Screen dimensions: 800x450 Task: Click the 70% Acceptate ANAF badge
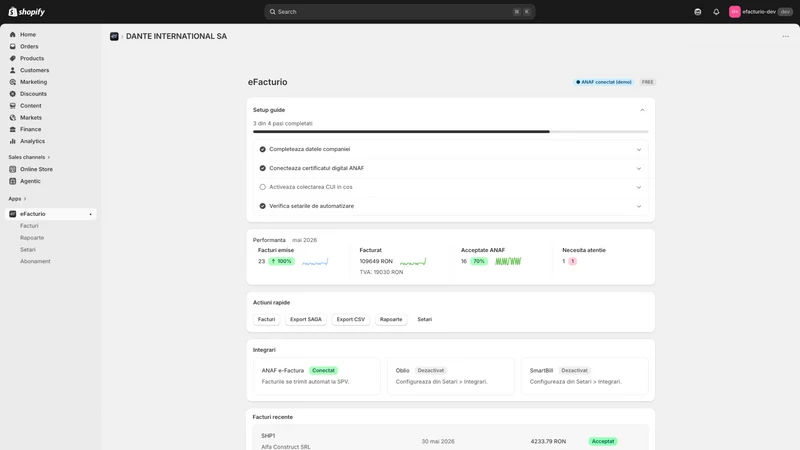[479, 261]
